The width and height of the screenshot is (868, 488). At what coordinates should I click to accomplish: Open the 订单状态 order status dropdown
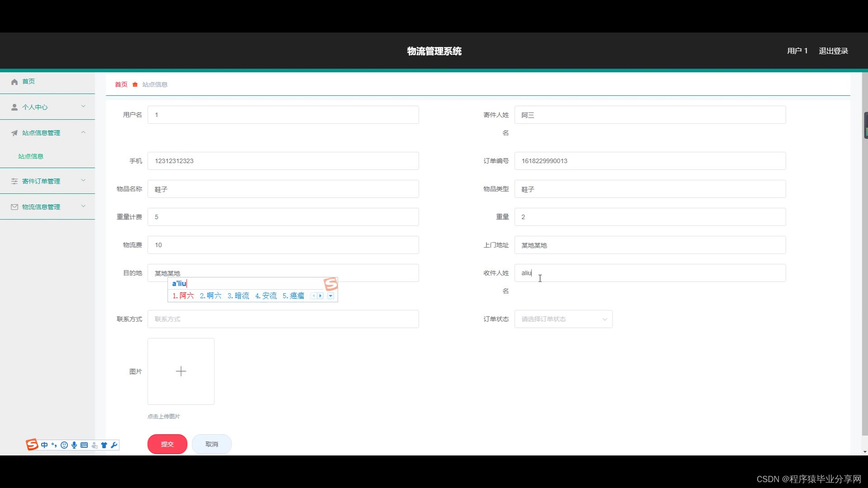click(563, 319)
